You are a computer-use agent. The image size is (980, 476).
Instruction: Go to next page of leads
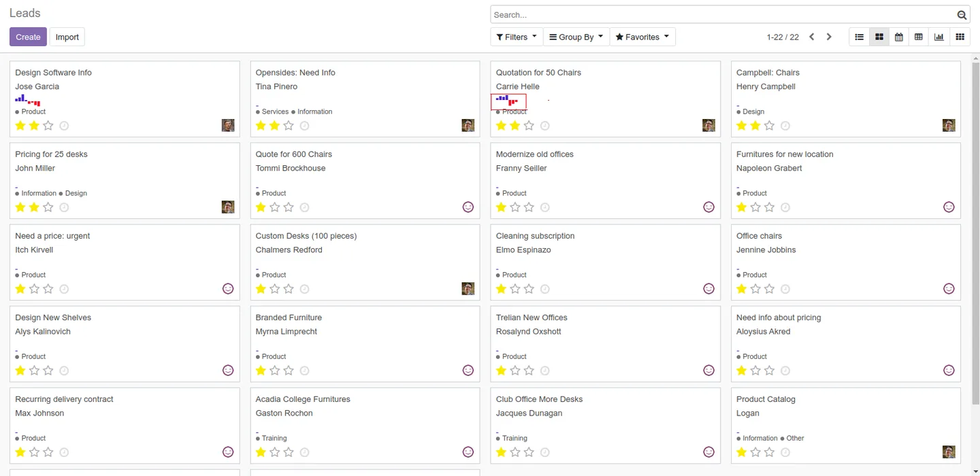(829, 37)
